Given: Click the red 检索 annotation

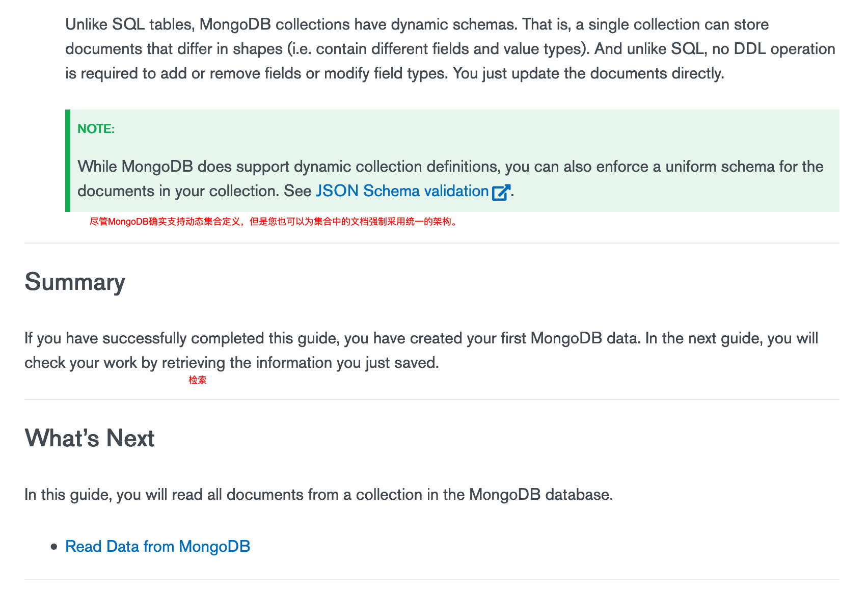Looking at the screenshot, I should (x=198, y=380).
